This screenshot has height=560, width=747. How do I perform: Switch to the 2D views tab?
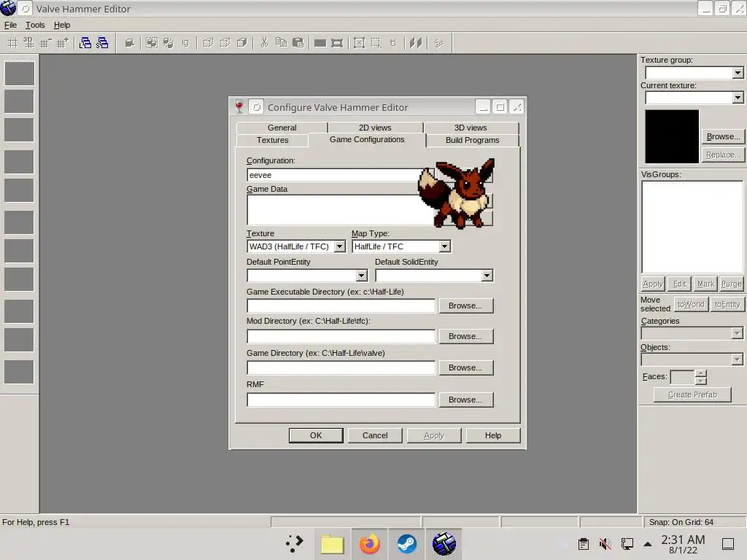click(375, 128)
